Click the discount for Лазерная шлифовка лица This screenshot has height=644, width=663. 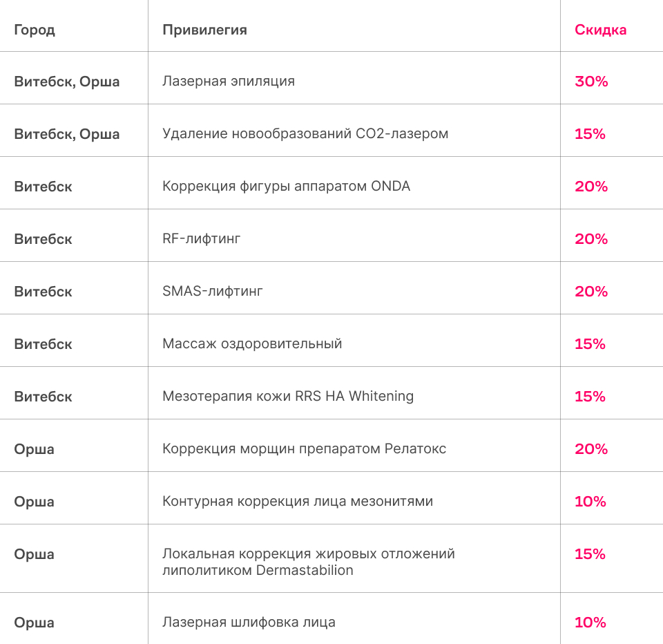point(590,623)
